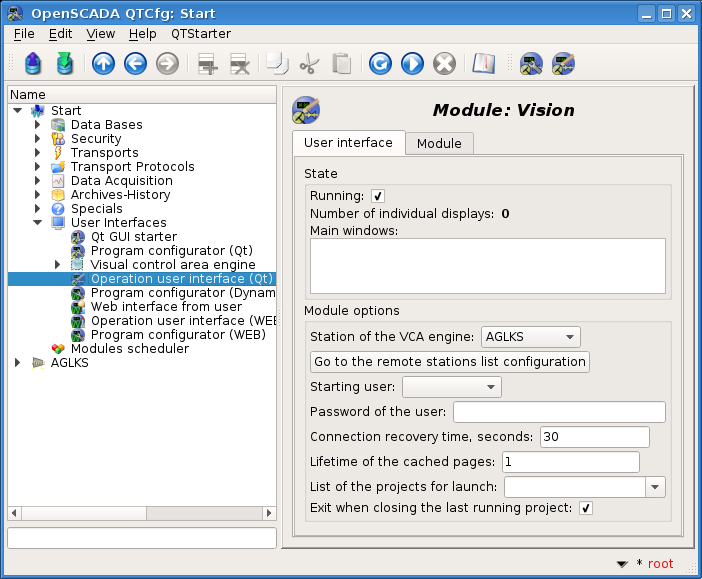This screenshot has height=579, width=702.
Task: Click Go to the remote stations list configuration
Action: tap(449, 362)
